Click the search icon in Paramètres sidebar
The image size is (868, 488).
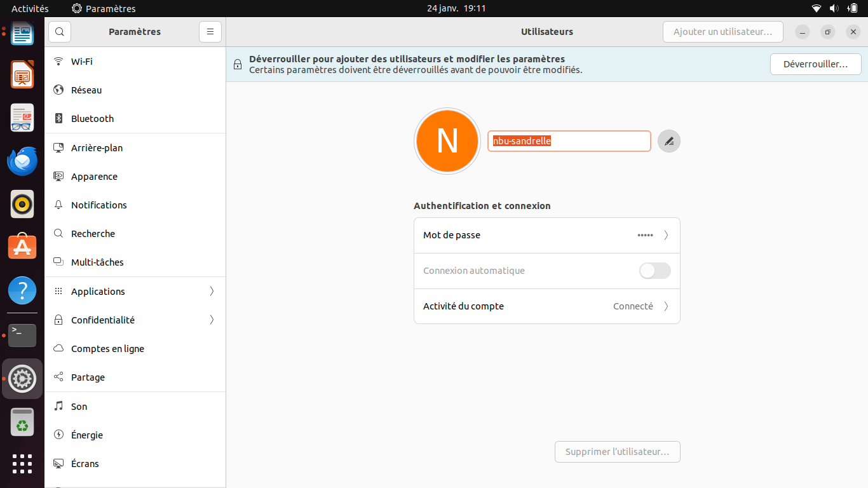[59, 32]
